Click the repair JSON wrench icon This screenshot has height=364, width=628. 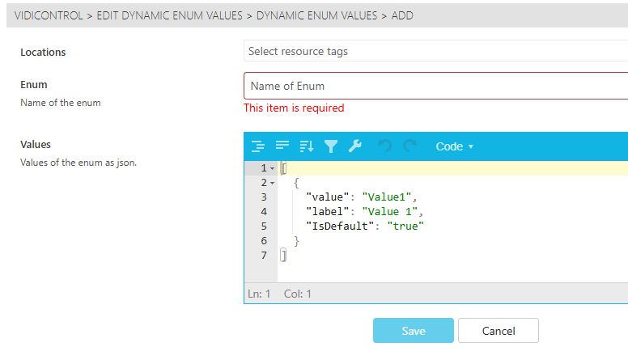click(354, 146)
